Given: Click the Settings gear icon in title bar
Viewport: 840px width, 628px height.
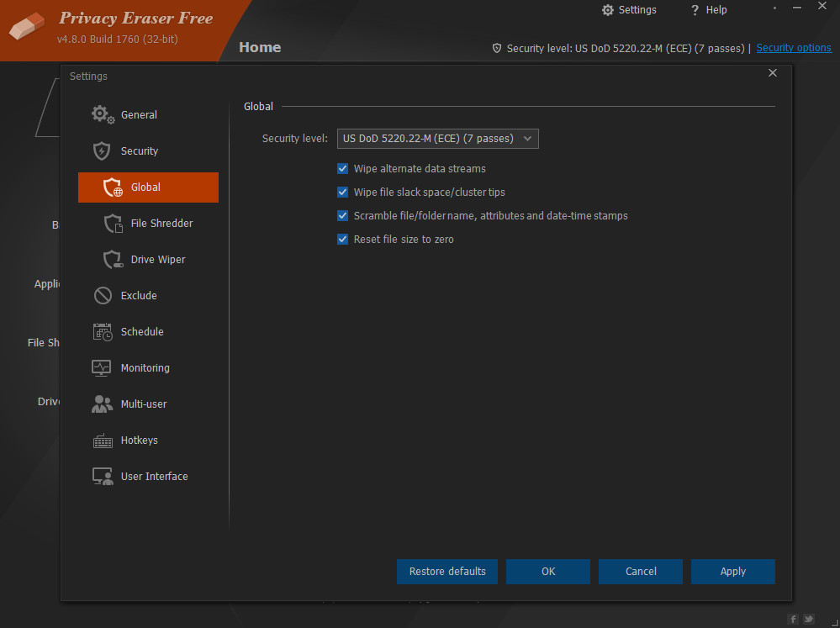Looking at the screenshot, I should coord(607,9).
